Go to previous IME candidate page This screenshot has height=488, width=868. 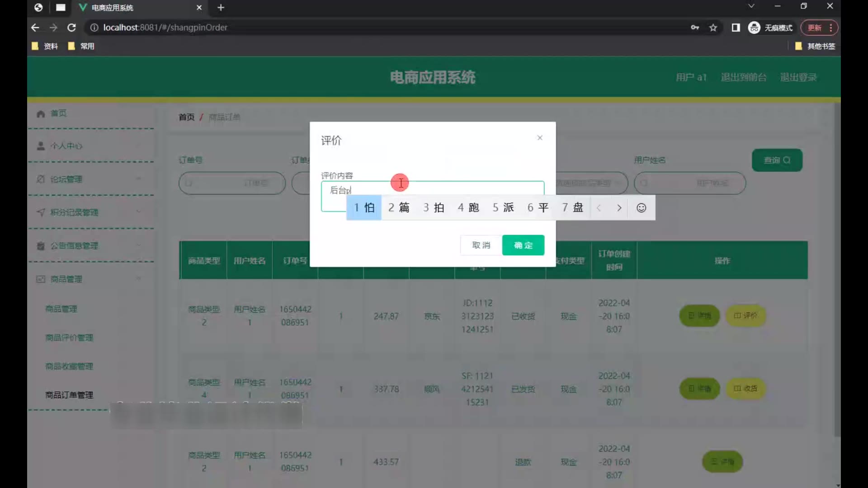click(x=599, y=208)
